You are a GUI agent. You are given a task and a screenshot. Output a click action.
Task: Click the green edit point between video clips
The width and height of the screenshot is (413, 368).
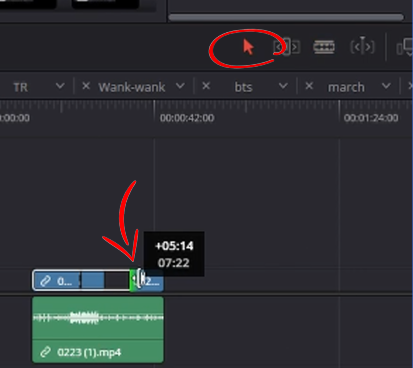(x=133, y=281)
